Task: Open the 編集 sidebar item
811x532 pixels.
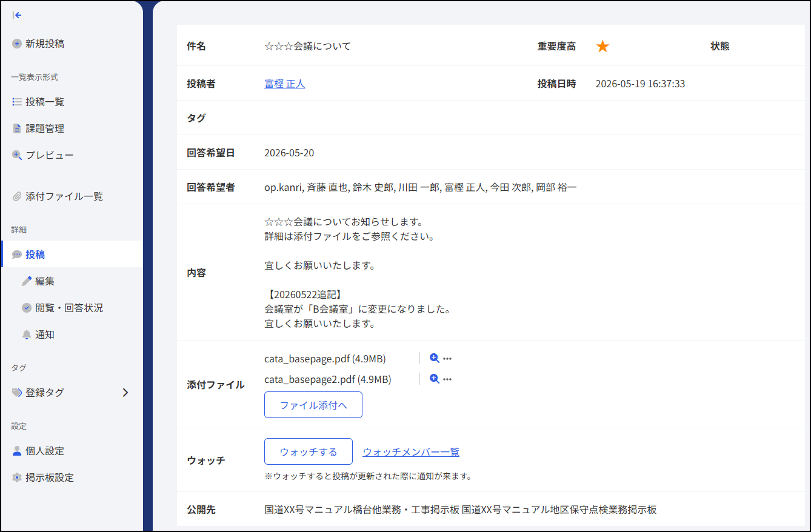Action: coord(72,281)
